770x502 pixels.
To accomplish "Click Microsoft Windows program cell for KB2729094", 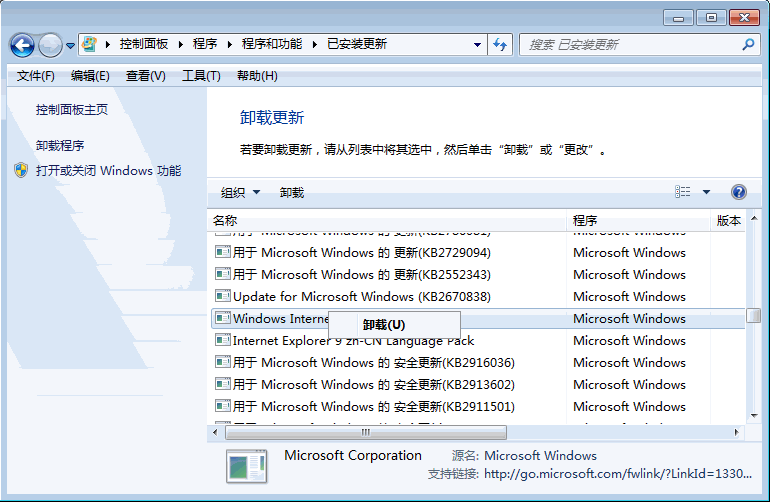I will point(629,252).
